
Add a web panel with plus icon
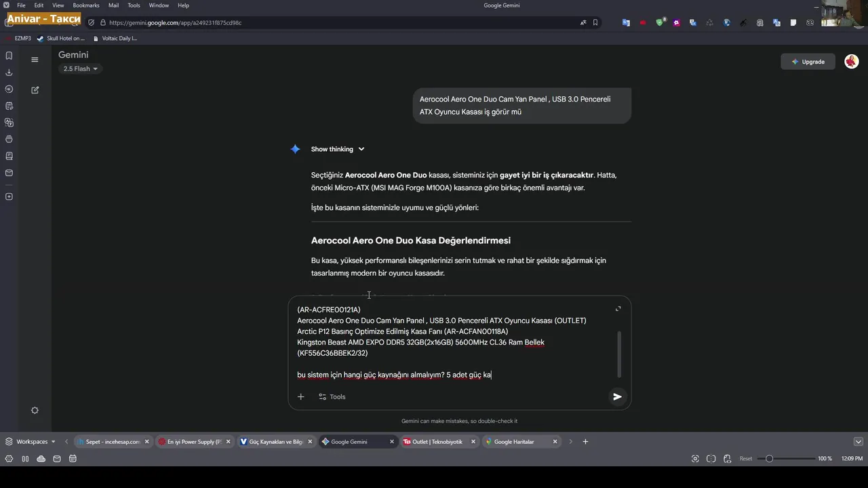[x=9, y=197]
